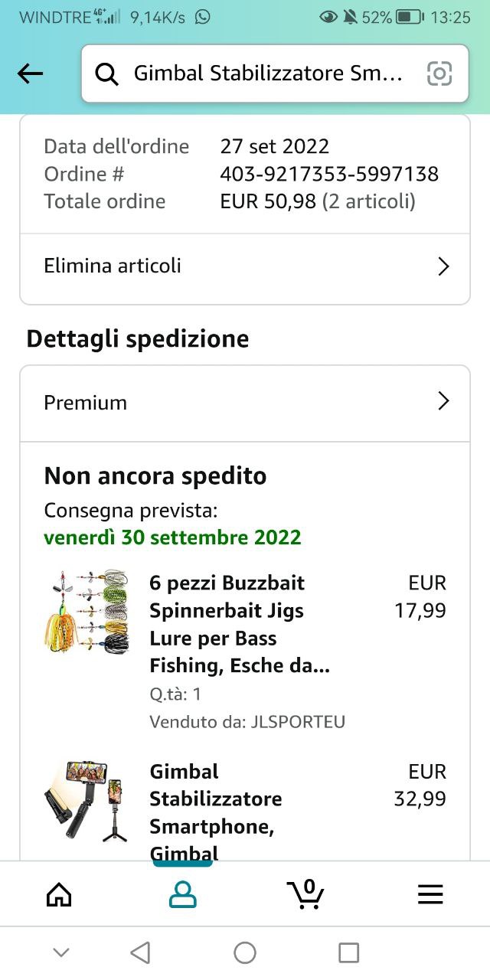Open camera scan search icon
The height and width of the screenshot is (980, 490).
(x=439, y=73)
